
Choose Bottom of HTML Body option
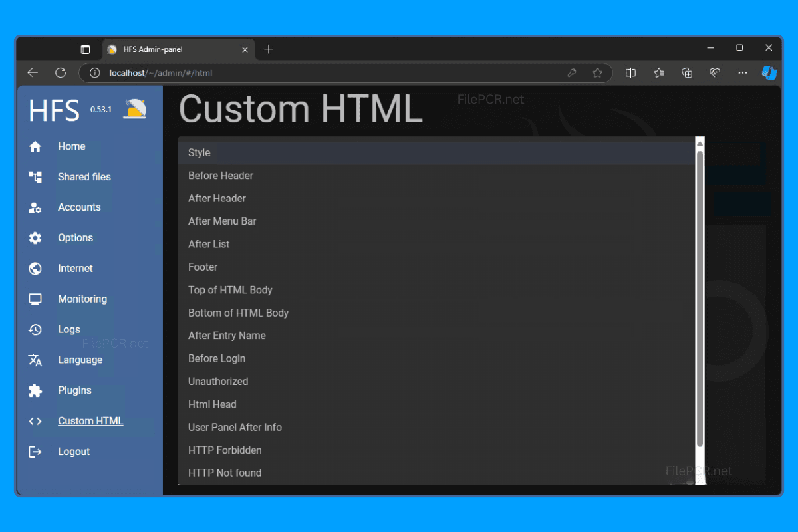[x=436, y=313]
